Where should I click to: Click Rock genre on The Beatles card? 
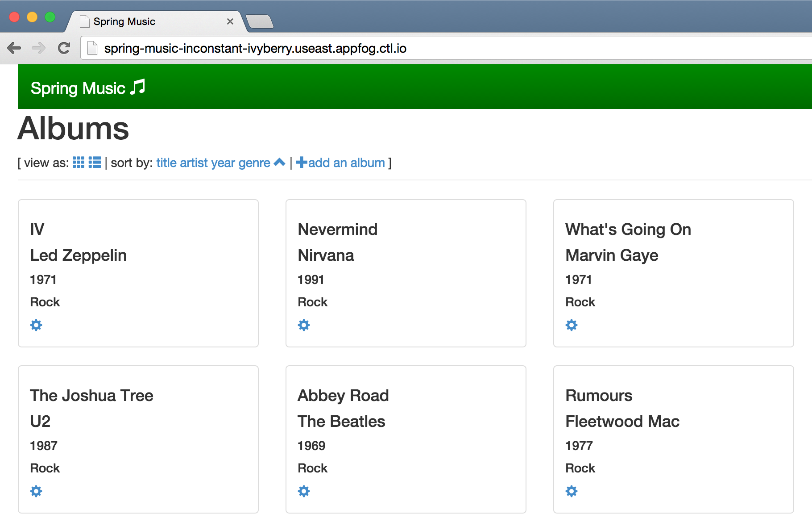(x=313, y=468)
